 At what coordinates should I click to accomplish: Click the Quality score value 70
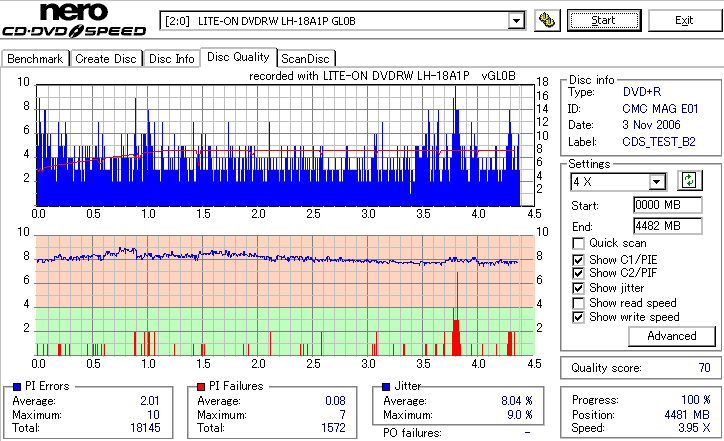click(x=704, y=368)
